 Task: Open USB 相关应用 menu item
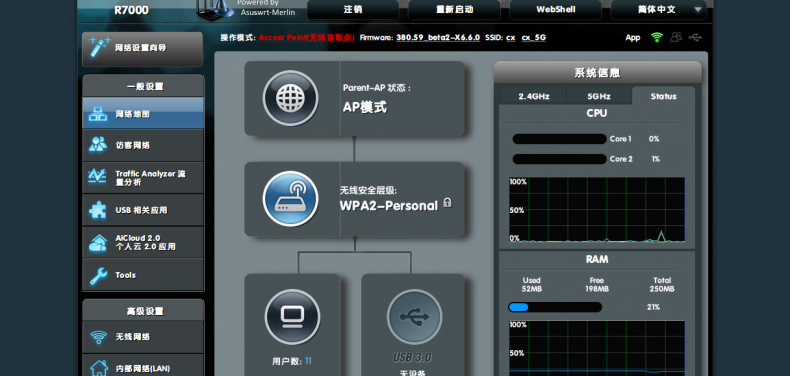(143, 210)
